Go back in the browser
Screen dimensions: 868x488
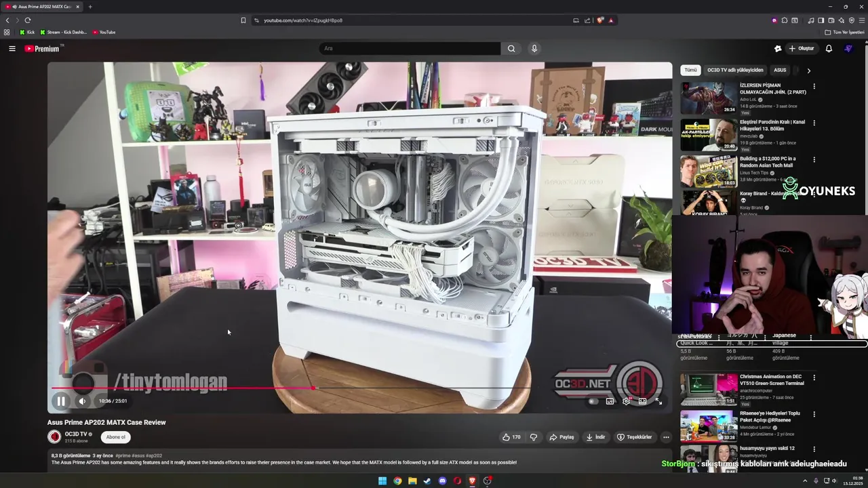[x=7, y=20]
